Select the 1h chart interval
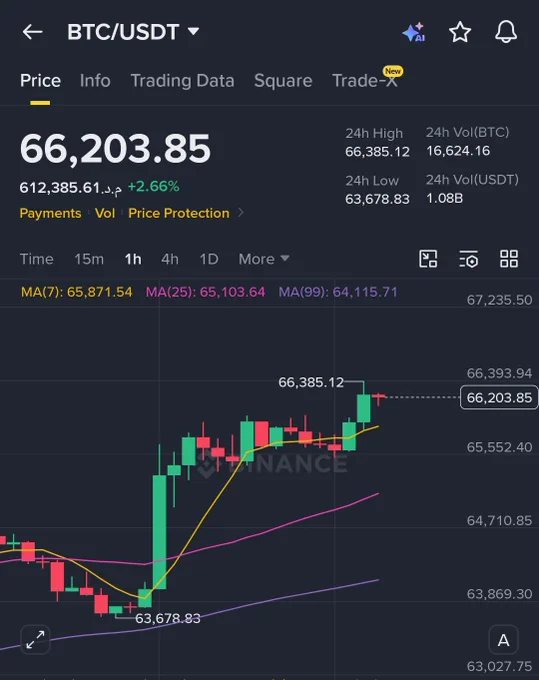The image size is (539, 680). pyautogui.click(x=133, y=259)
